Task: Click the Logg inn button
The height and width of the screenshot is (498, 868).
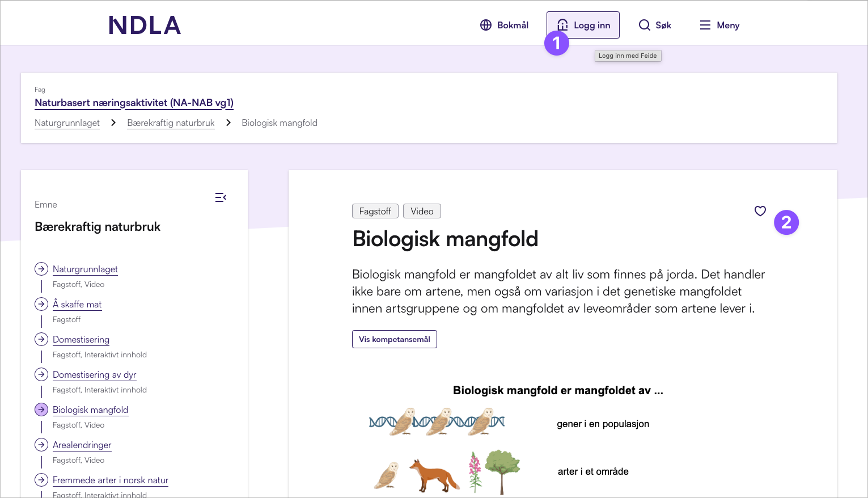Action: click(583, 25)
